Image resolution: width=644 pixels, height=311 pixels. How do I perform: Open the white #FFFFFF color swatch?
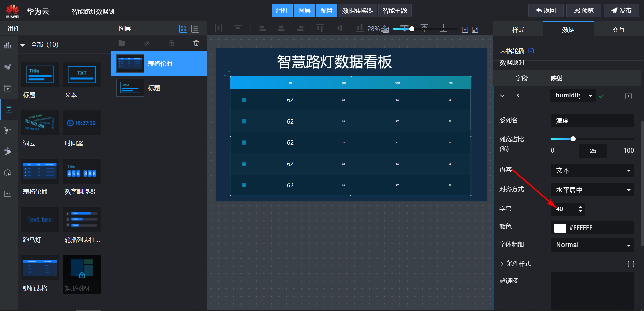coord(560,228)
